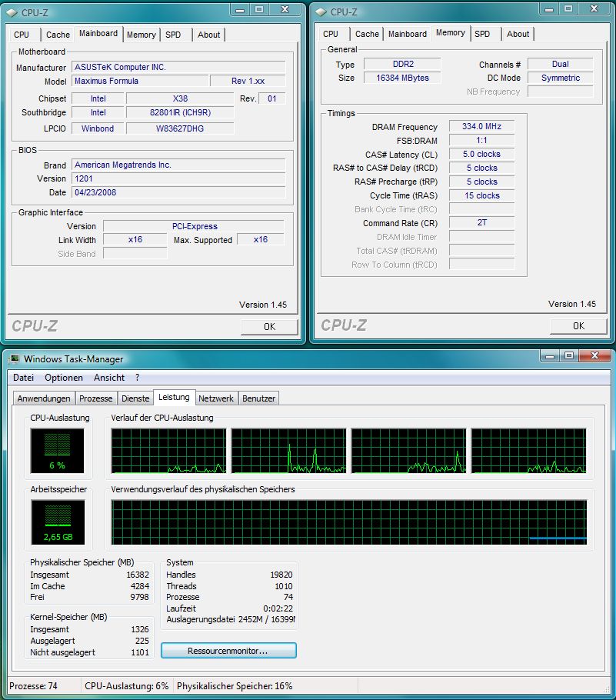Viewport: 616px width, 700px height.
Task: Click the CPU-Z icon in second window titlebar
Action: 321,11
